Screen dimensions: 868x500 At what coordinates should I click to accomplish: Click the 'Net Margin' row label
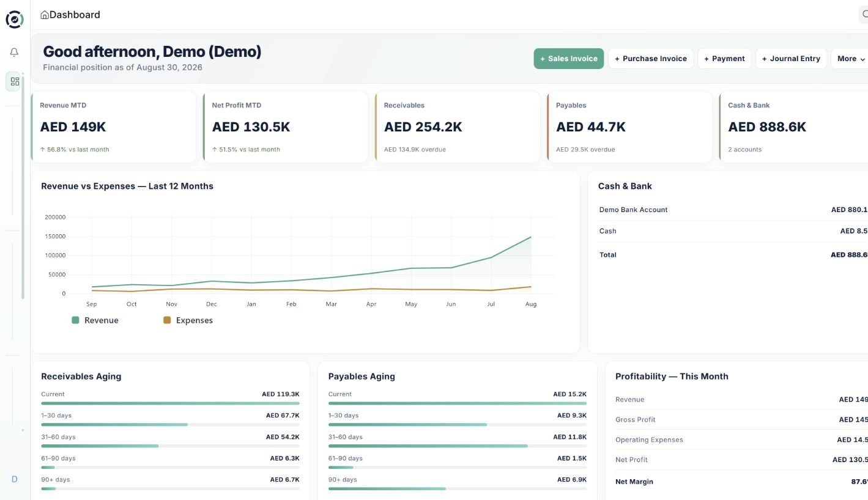pyautogui.click(x=634, y=482)
